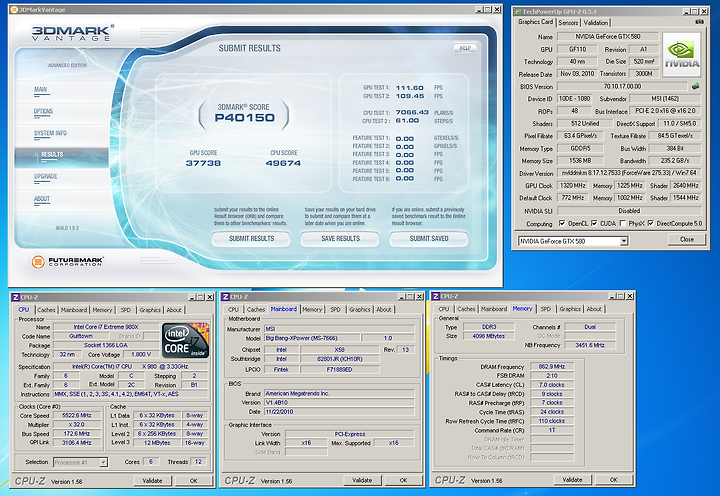Click OK in CPU-Z mainboard window
The image size is (720, 496).
[x=403, y=480]
